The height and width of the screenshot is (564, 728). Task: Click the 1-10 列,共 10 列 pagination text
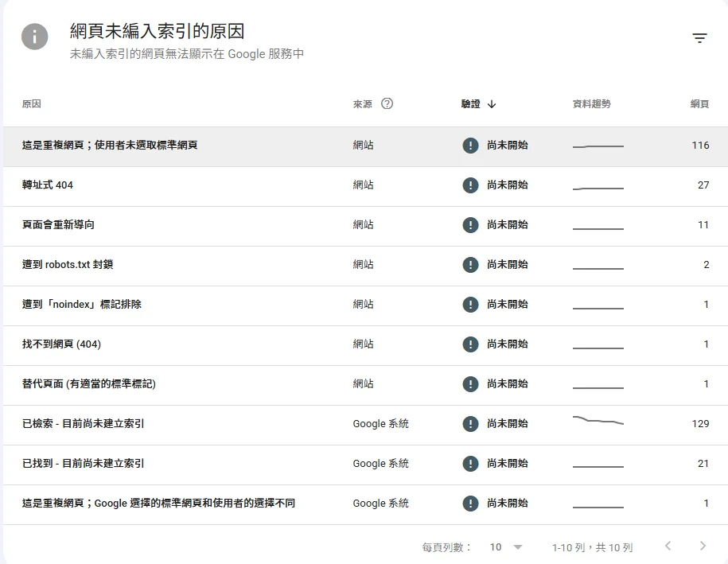tap(592, 548)
